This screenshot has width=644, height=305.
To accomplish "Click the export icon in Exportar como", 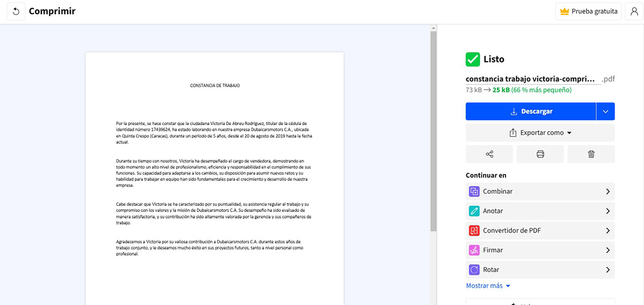I will (x=512, y=133).
